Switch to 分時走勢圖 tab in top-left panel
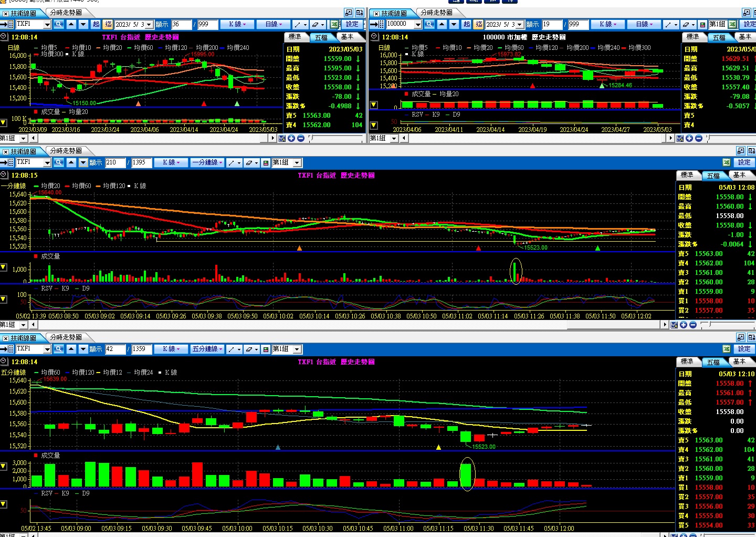Image resolution: width=756 pixels, height=537 pixels. pos(66,13)
